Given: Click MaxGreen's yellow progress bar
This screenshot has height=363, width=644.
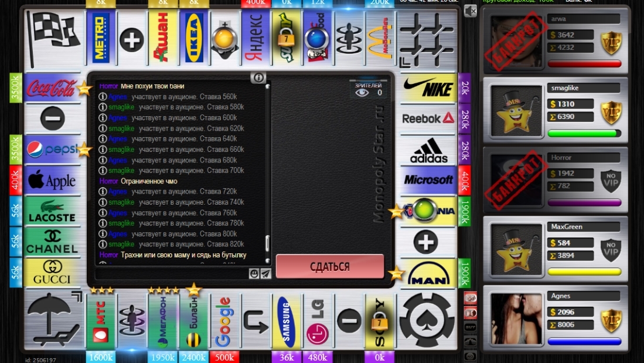Looking at the screenshot, I should tap(584, 272).
